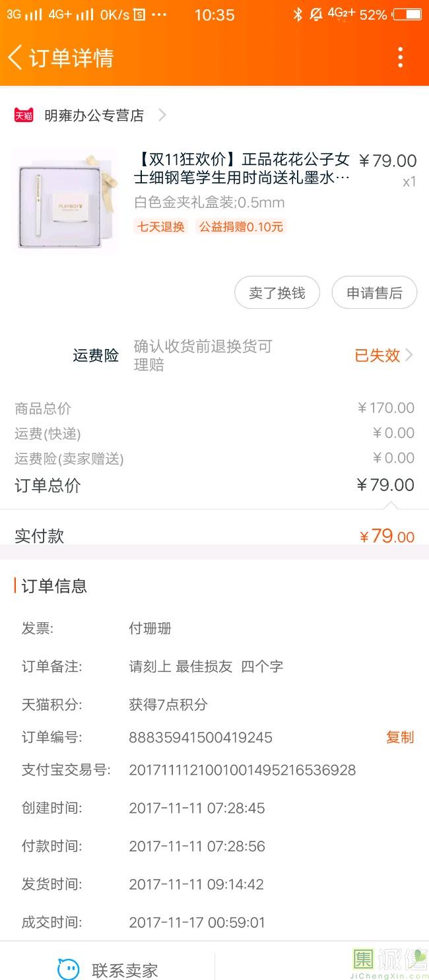429x980 pixels.
Task: Tap the 公益捐赠0.10元 tag
Action: 241,226
